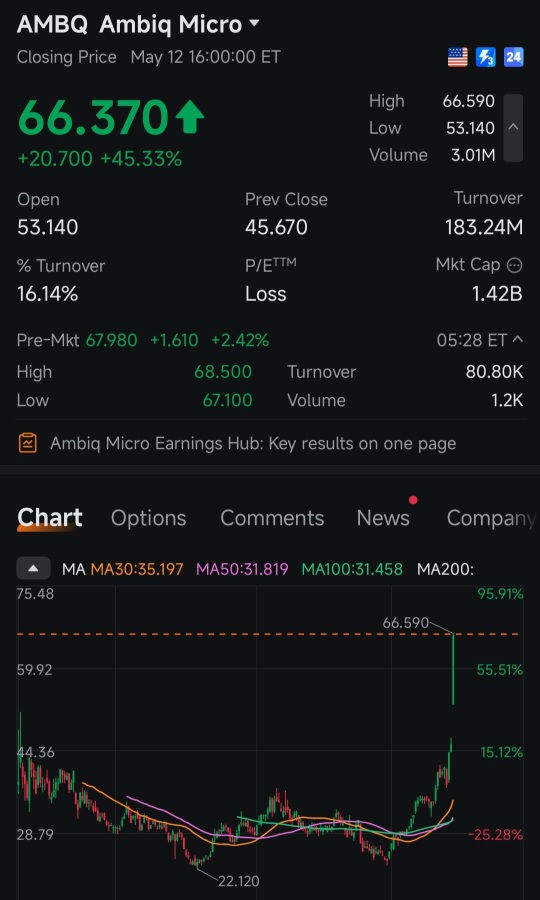The image size is (540, 900).
Task: Select the Chart tab
Action: coord(50,518)
